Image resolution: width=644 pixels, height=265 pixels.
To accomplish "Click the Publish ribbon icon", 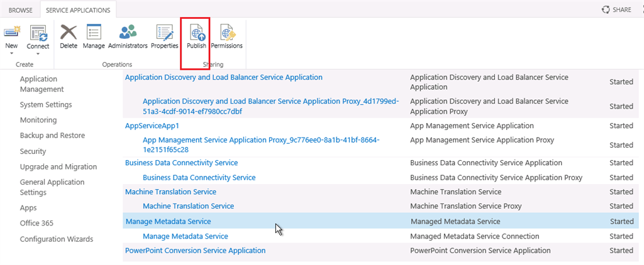I will 196,32.
